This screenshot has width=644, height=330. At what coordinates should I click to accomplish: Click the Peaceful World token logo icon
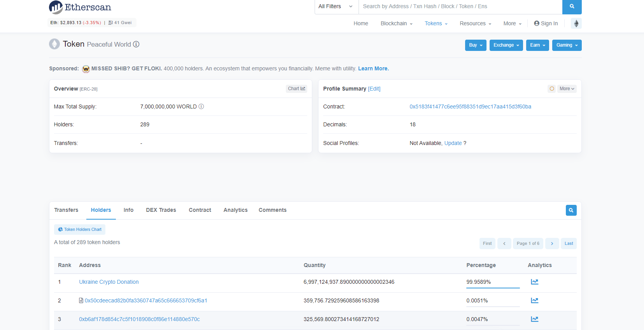(54, 44)
